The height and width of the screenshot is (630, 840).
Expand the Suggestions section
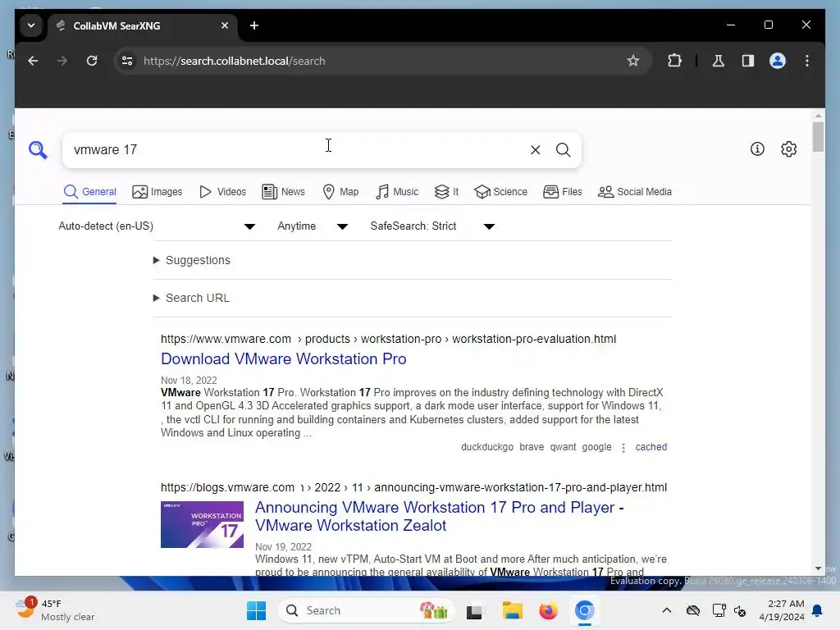(x=192, y=260)
